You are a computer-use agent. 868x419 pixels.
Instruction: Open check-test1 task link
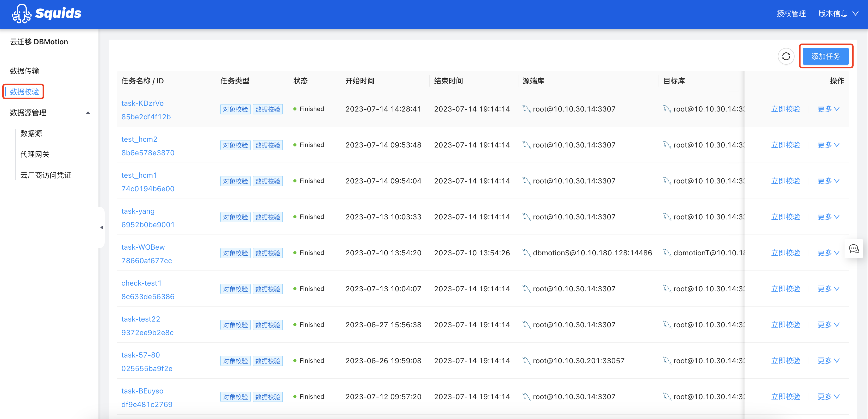pyautogui.click(x=141, y=283)
